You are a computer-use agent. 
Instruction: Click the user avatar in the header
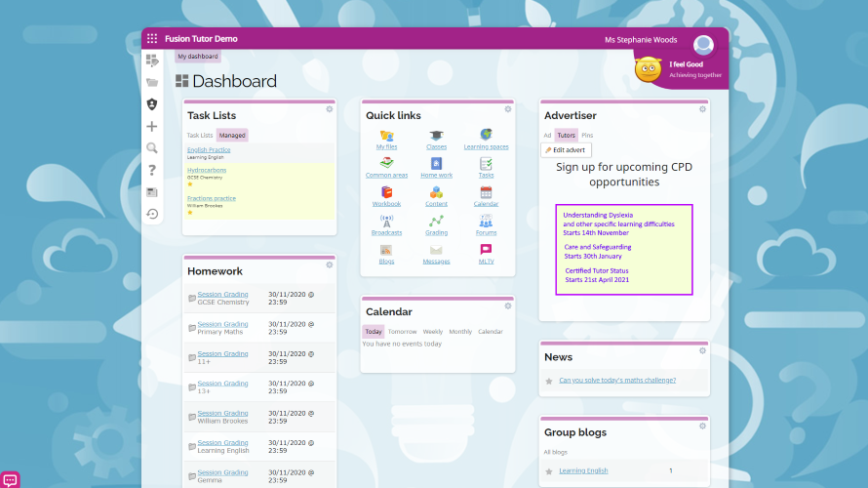(703, 45)
